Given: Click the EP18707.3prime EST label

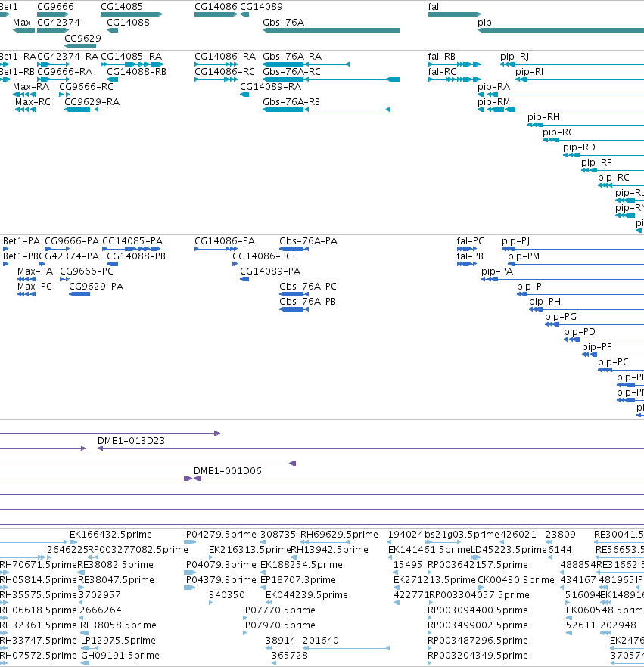Looking at the screenshot, I should [x=298, y=580].
